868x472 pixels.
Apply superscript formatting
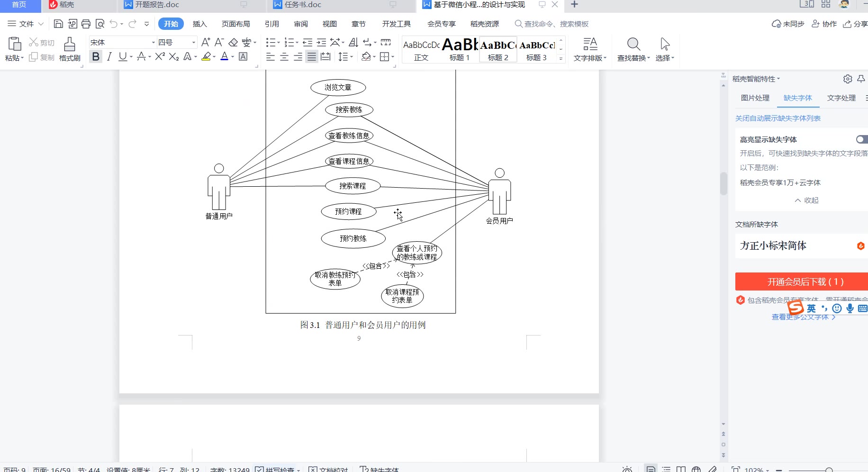[160, 57]
